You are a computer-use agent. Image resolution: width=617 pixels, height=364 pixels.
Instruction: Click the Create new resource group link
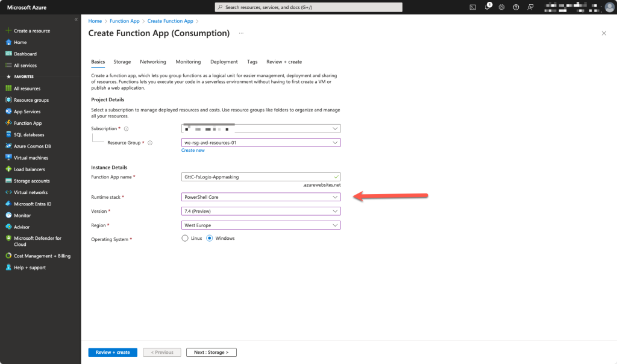[193, 150]
